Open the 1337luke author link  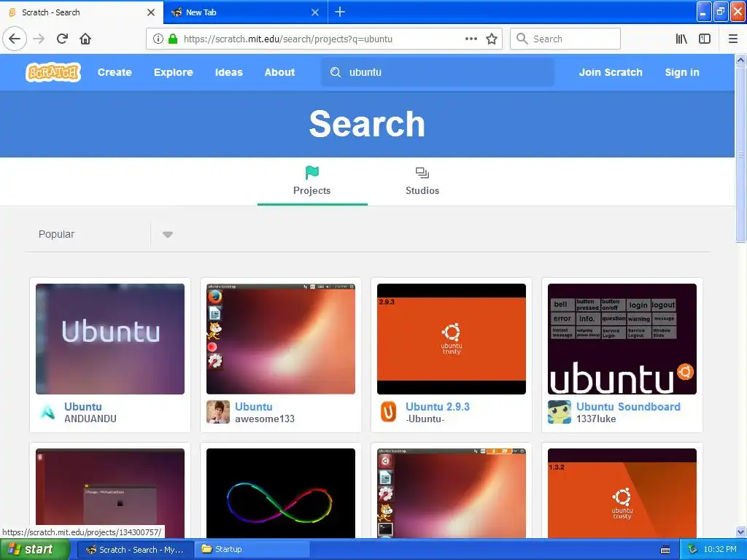[596, 419]
